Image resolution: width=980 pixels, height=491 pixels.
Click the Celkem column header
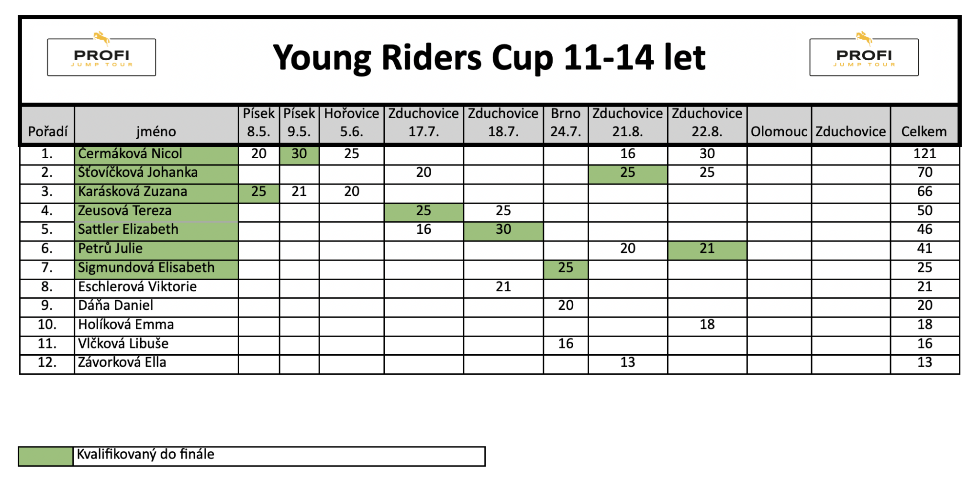[924, 125]
